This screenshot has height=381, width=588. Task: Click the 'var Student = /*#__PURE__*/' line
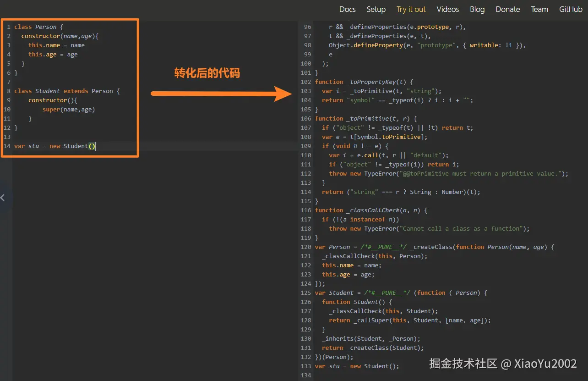tap(401, 293)
